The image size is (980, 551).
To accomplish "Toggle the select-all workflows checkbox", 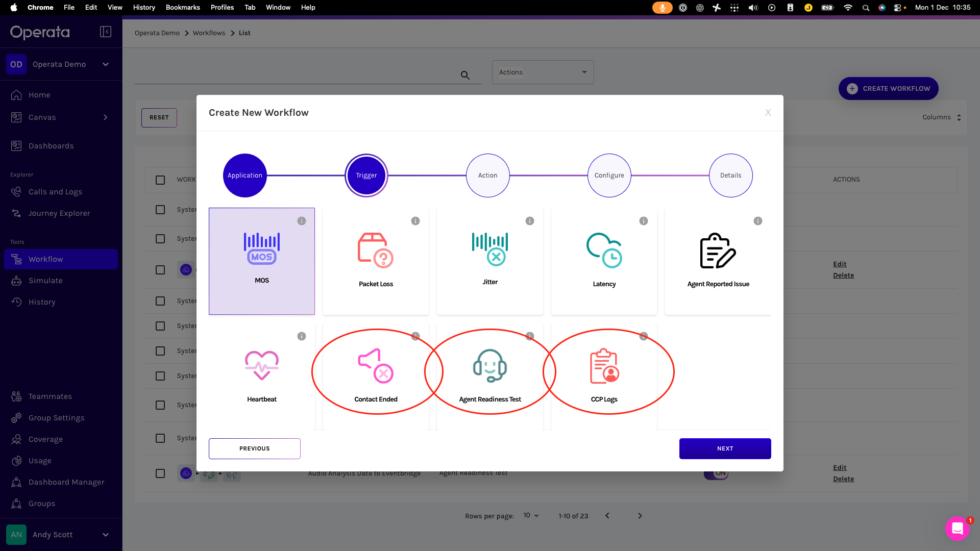I will coord(160,180).
